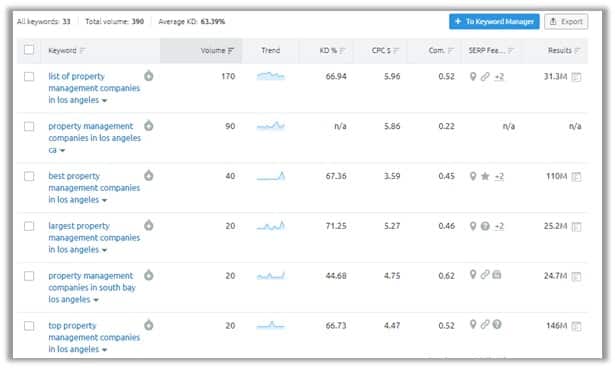Screen dimensions: 615x369
Task: Click local pack pin icon in the 71.25 KD row
Action: tap(473, 226)
